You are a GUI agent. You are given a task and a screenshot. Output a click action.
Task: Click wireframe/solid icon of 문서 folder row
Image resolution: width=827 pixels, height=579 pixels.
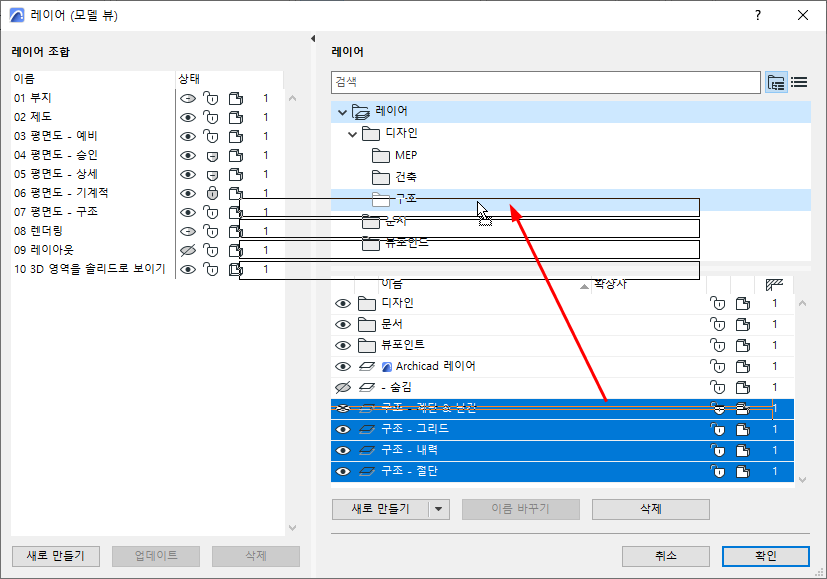tap(743, 325)
